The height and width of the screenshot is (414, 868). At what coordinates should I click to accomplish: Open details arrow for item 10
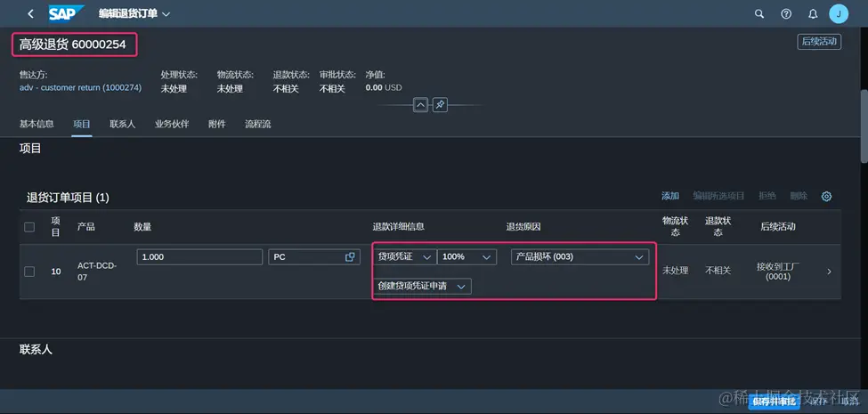[829, 272]
